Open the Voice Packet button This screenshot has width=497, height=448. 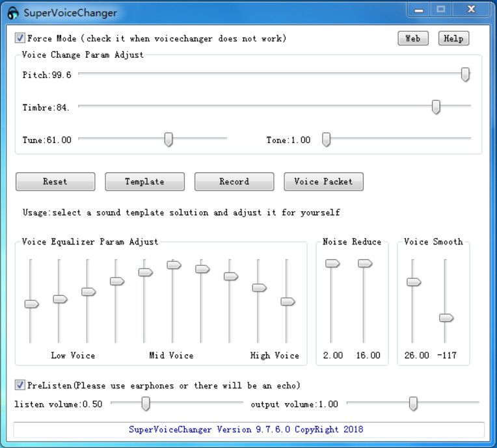pos(323,181)
